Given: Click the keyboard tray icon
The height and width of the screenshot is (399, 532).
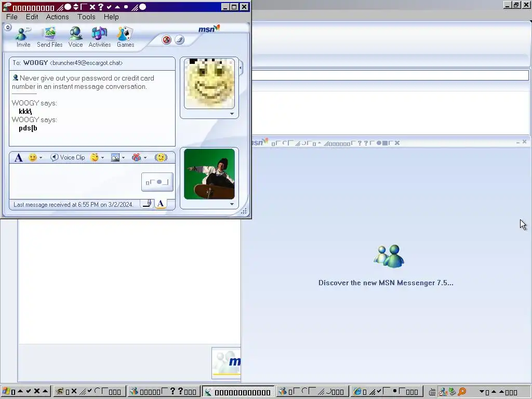Looking at the screenshot, I should (432, 392).
